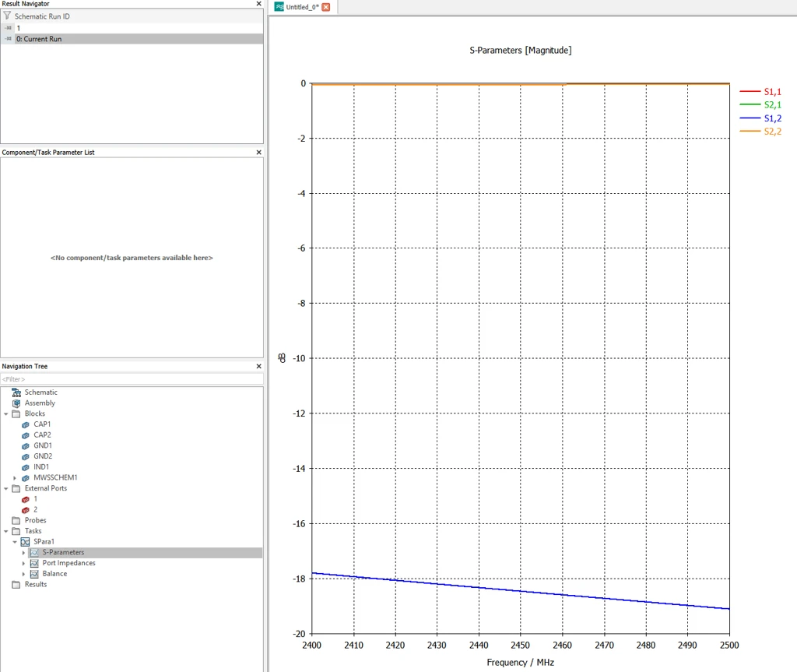The image size is (797, 672).
Task: Click the pin icon beside run 1
Action: (x=8, y=28)
